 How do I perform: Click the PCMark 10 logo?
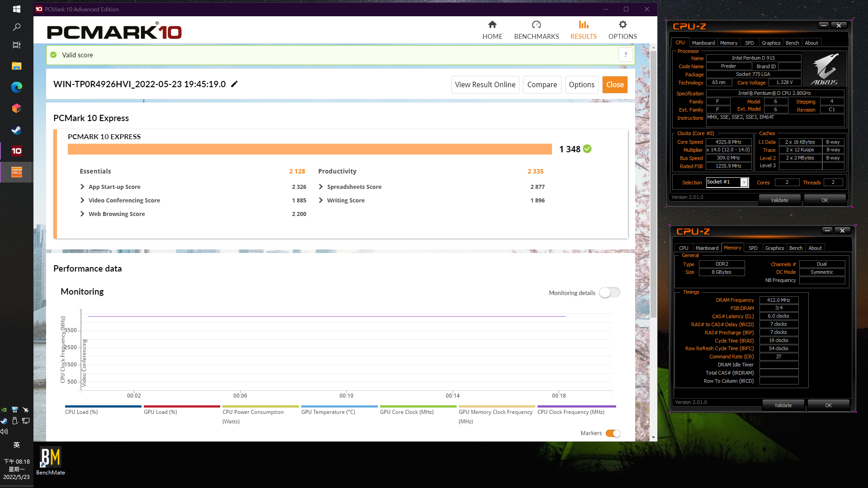click(x=114, y=32)
